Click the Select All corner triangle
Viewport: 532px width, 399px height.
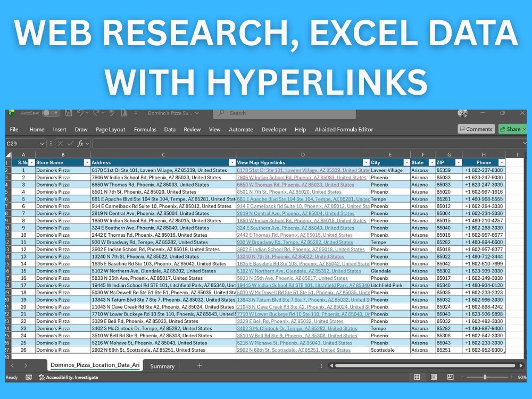tap(8, 155)
